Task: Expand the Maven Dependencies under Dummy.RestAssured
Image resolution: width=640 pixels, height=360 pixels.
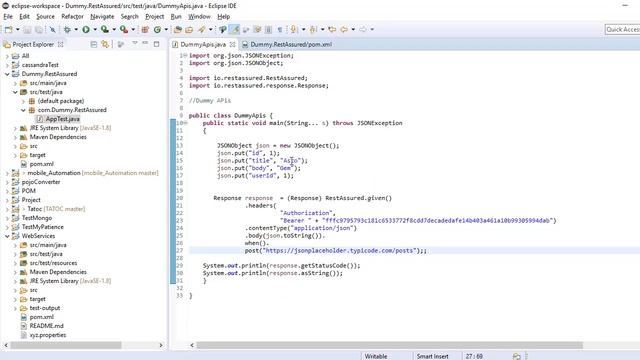Action: pyautogui.click(x=15, y=137)
